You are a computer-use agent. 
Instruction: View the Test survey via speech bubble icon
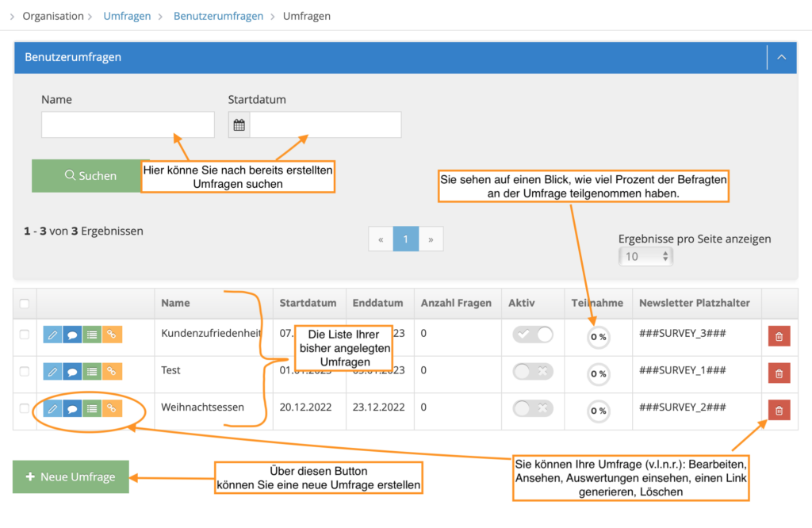(72, 372)
